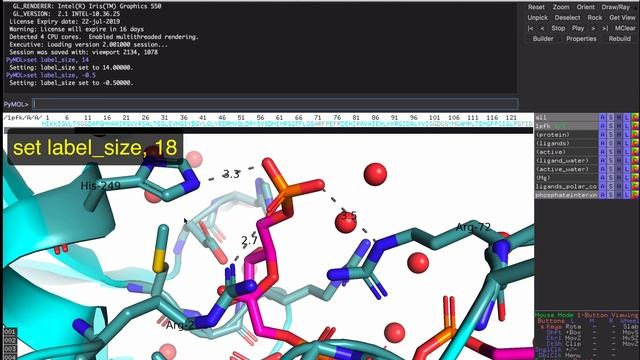Open the H hide menu for (ligand_water)

click(x=619, y=160)
